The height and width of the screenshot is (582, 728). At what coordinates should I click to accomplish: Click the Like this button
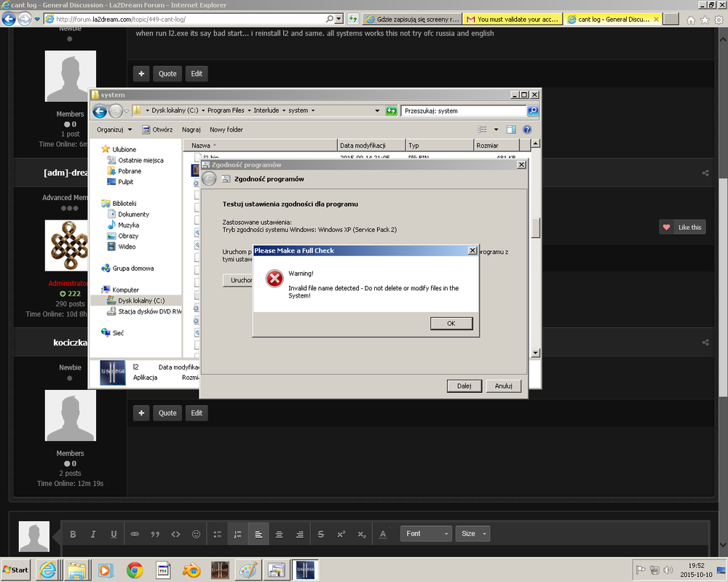pos(682,228)
